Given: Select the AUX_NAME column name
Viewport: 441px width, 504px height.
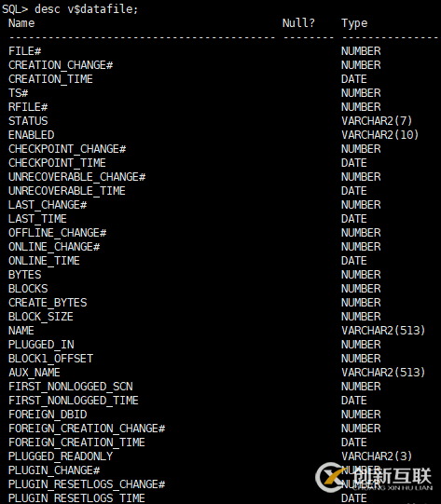Looking at the screenshot, I should pos(34,373).
